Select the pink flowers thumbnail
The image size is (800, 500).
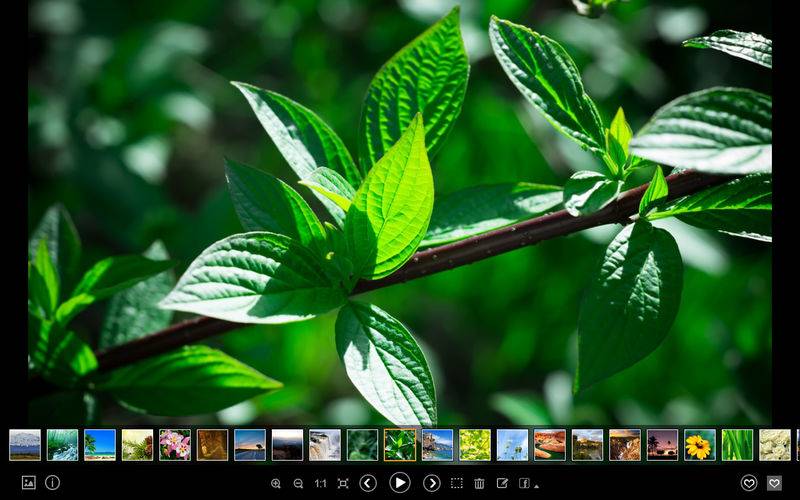175,445
